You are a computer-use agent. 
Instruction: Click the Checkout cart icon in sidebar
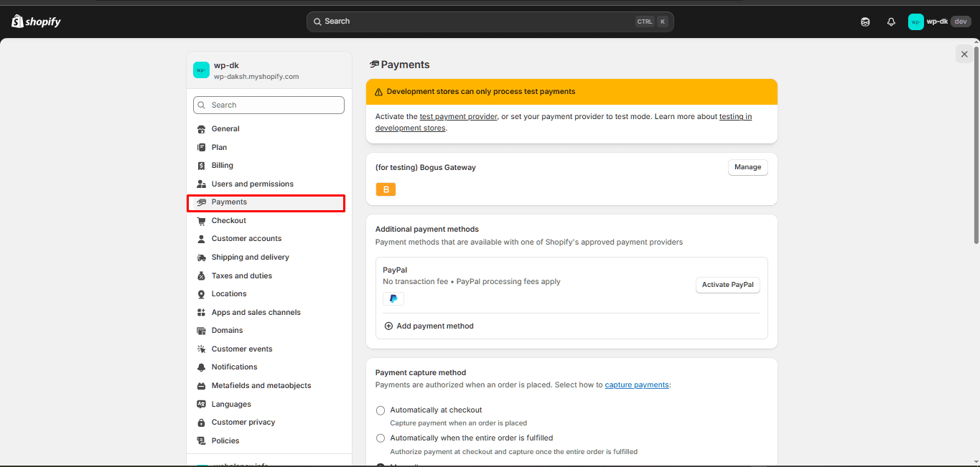tap(202, 221)
